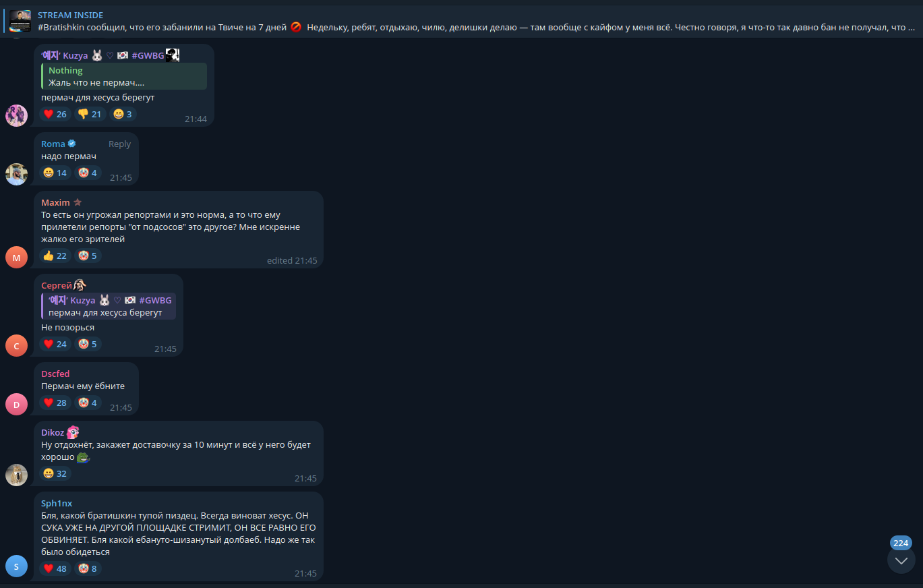Jump to latest messages via down arrow

[x=901, y=560]
